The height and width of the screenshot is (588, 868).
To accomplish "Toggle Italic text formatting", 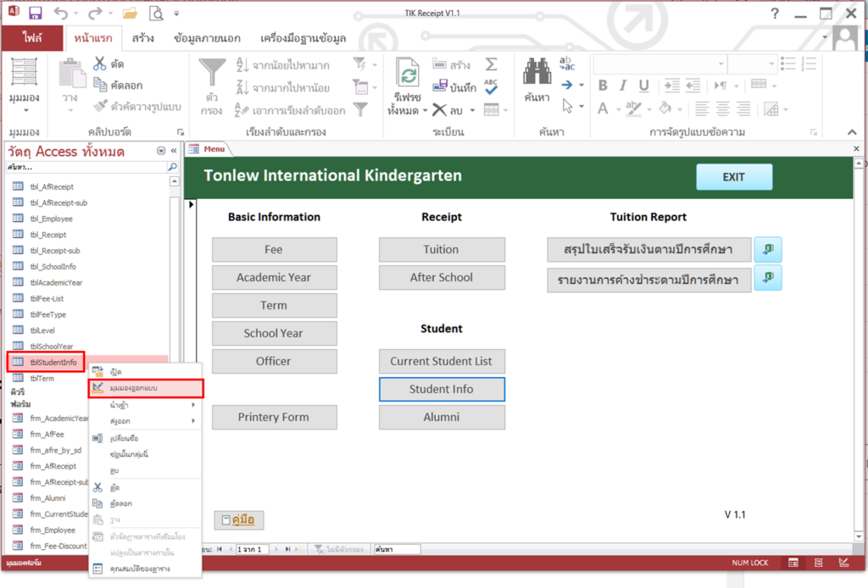I will tap(624, 86).
